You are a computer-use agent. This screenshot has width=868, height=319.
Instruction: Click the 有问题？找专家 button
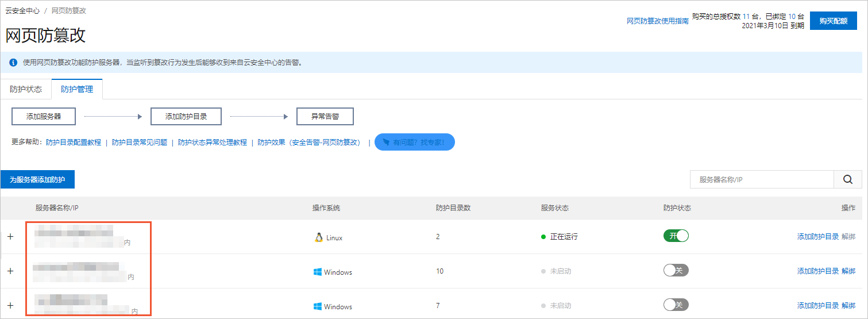tap(415, 142)
